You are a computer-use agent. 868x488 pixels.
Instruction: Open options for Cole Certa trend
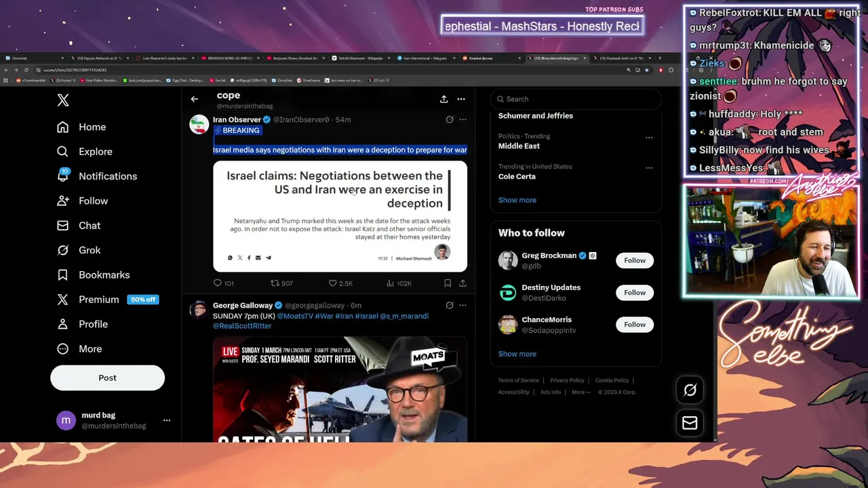(x=649, y=168)
